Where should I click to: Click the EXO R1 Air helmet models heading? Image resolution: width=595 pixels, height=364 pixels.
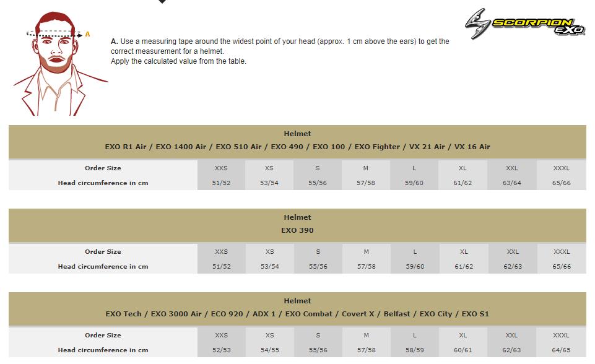pos(297,147)
